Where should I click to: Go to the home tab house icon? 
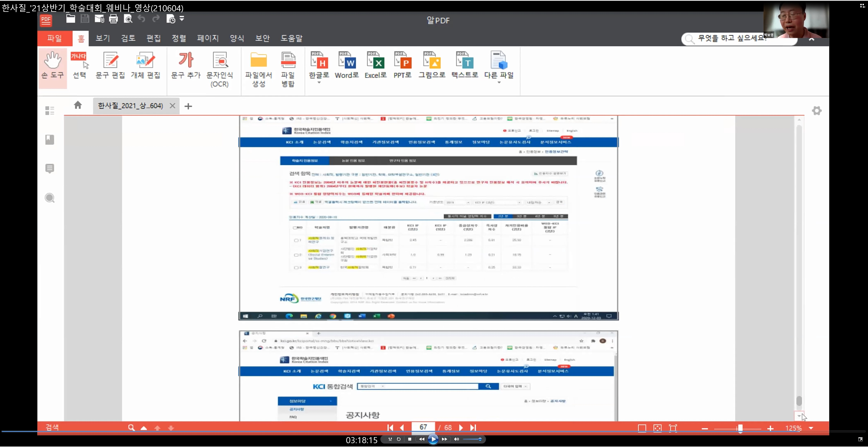(x=78, y=105)
